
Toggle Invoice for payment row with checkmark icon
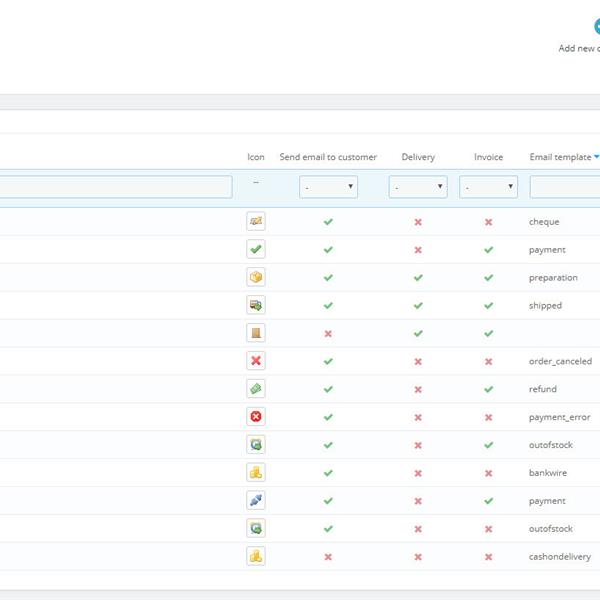coord(488,249)
